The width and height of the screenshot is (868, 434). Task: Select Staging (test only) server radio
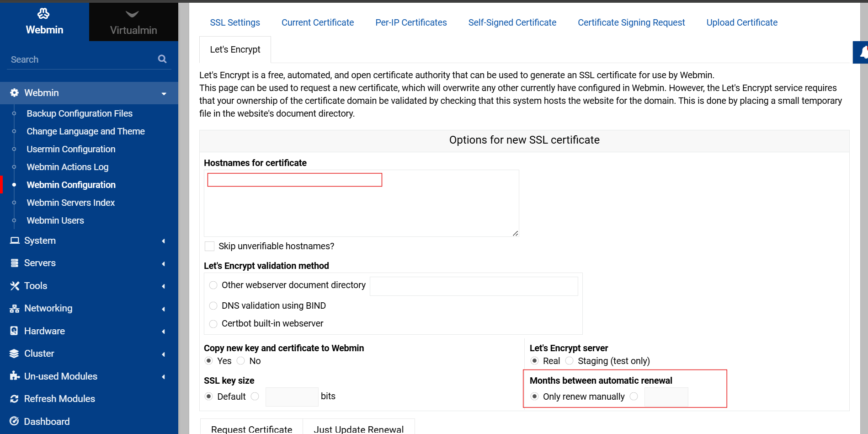(x=570, y=361)
